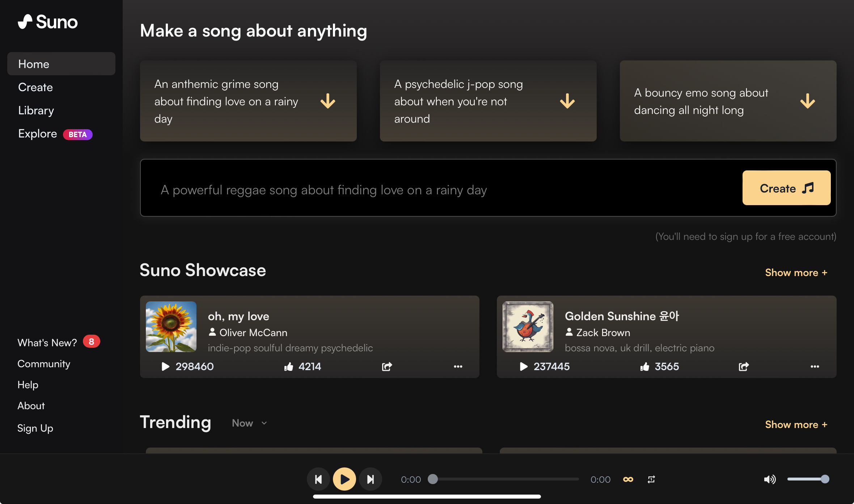Toggle the infinity autoplay mode

[x=628, y=479]
